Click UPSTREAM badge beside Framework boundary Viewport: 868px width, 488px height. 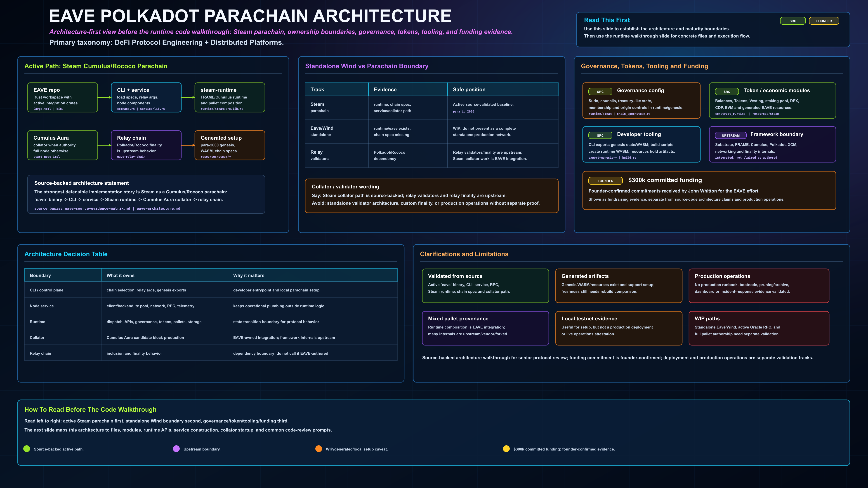click(x=731, y=135)
